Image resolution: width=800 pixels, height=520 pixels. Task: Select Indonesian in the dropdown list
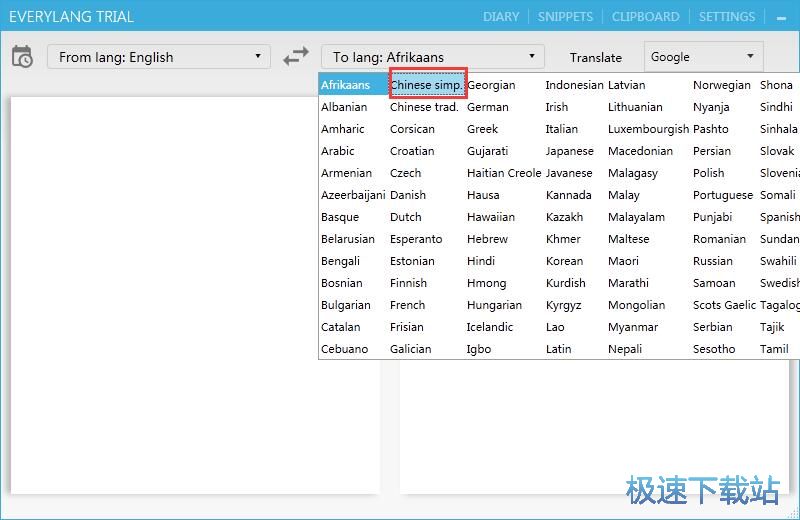point(574,85)
